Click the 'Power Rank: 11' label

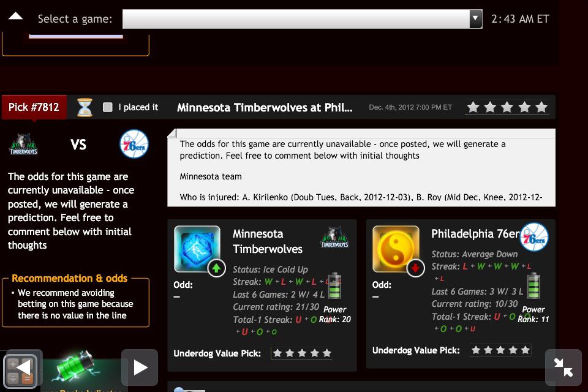point(533,314)
